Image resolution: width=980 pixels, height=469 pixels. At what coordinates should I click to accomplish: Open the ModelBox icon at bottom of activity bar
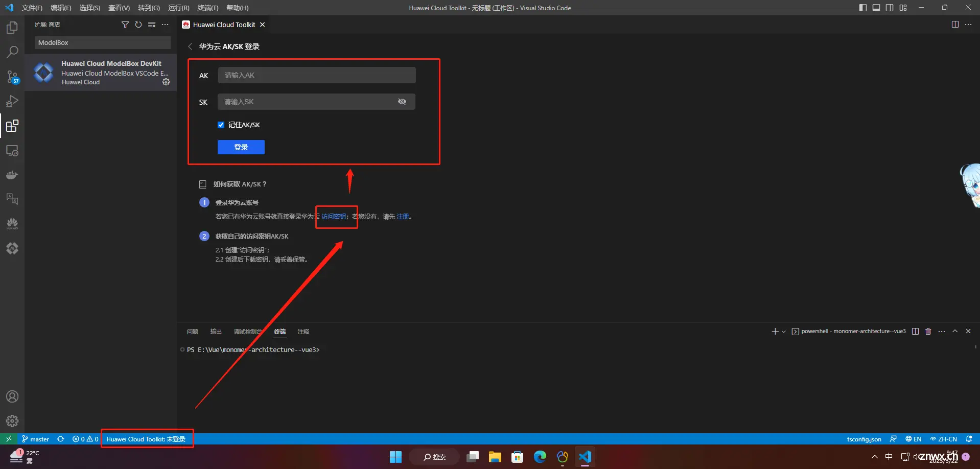(12, 248)
